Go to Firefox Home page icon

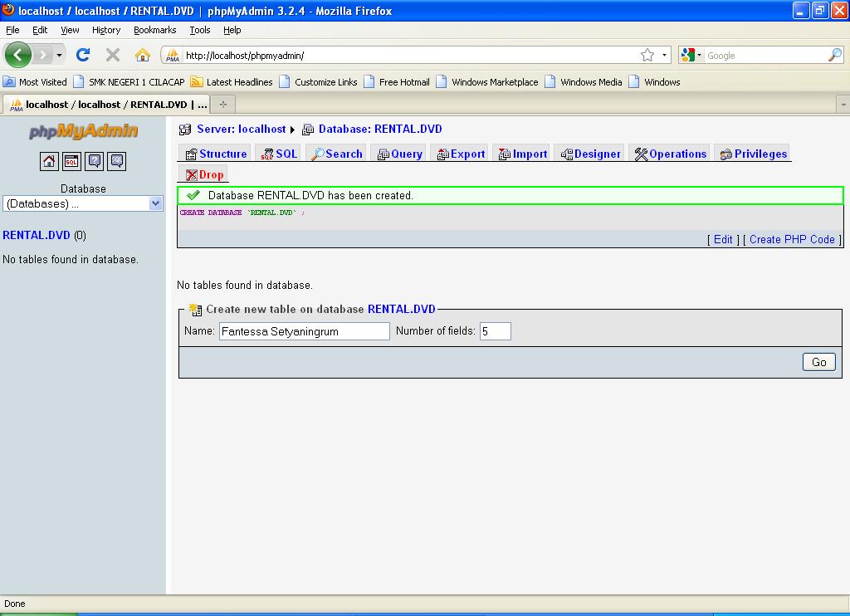(x=143, y=55)
